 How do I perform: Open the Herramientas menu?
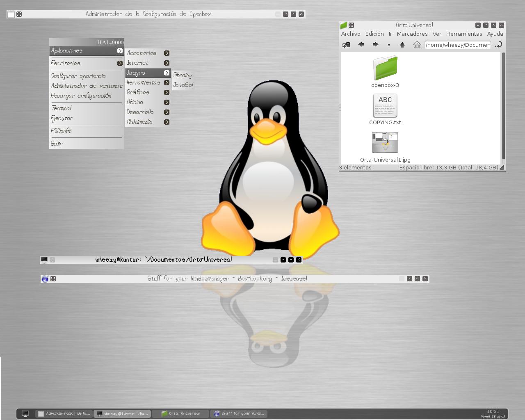tap(464, 34)
